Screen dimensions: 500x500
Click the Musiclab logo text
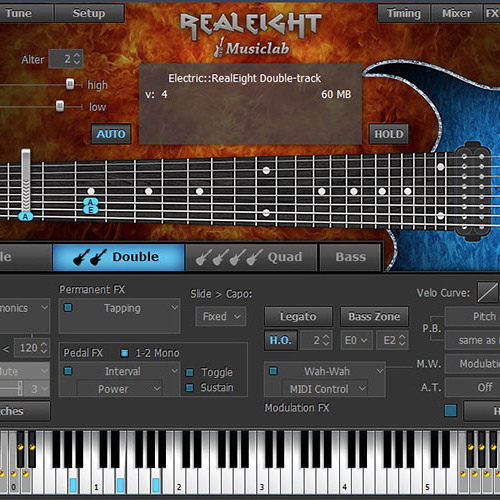click(257, 49)
